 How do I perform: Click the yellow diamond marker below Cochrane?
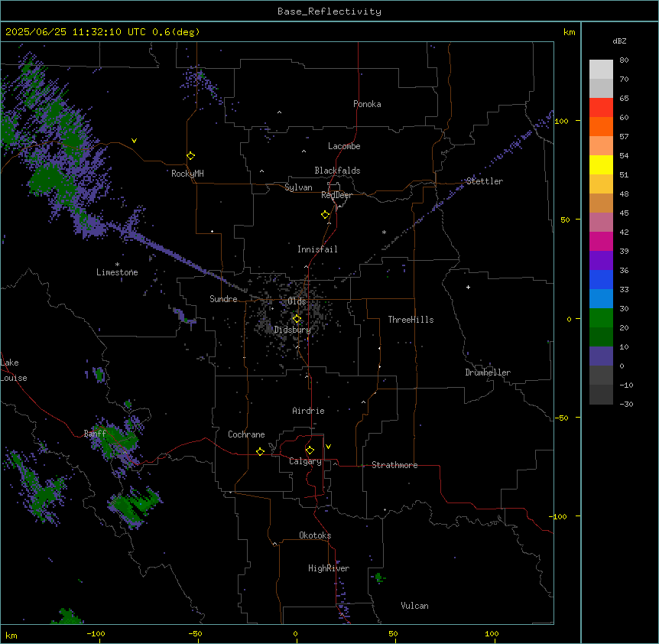coord(260,451)
